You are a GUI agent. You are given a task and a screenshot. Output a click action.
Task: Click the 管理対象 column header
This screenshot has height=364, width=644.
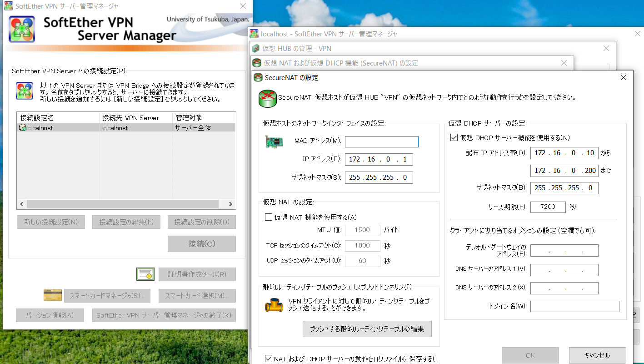pos(204,117)
